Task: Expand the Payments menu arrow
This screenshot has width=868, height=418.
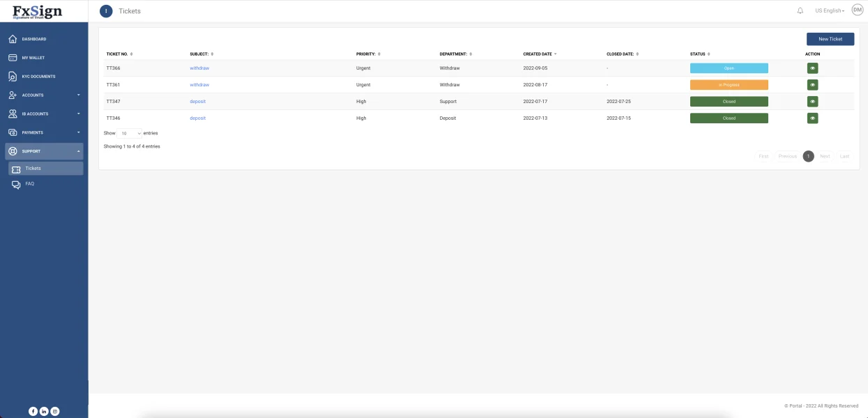Action: 78,132
